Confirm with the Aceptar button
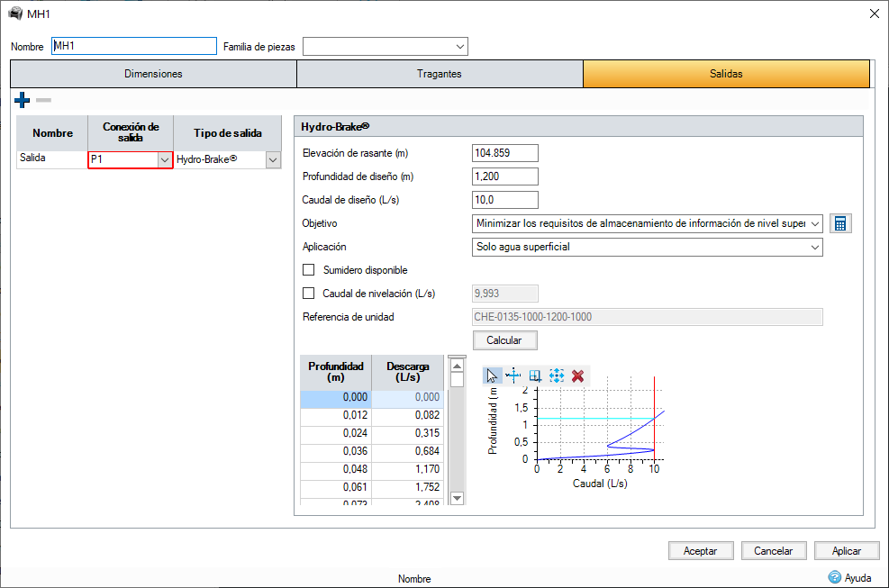889x588 pixels. 701,550
